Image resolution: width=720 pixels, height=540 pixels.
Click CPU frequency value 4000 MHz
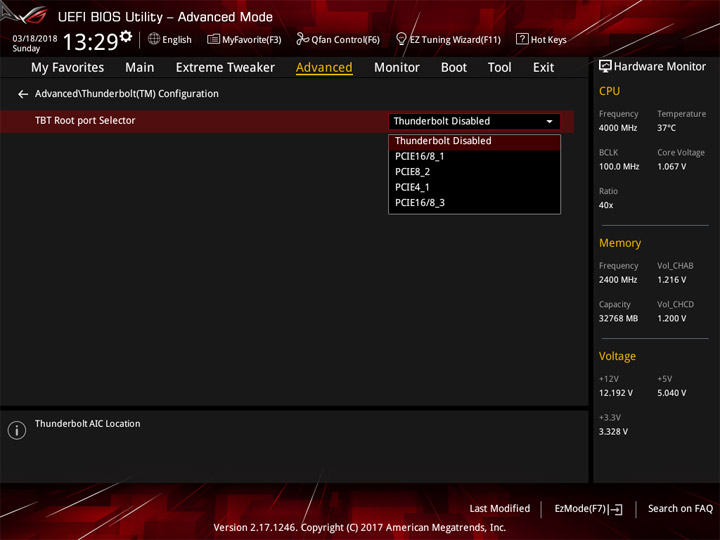pyautogui.click(x=618, y=128)
